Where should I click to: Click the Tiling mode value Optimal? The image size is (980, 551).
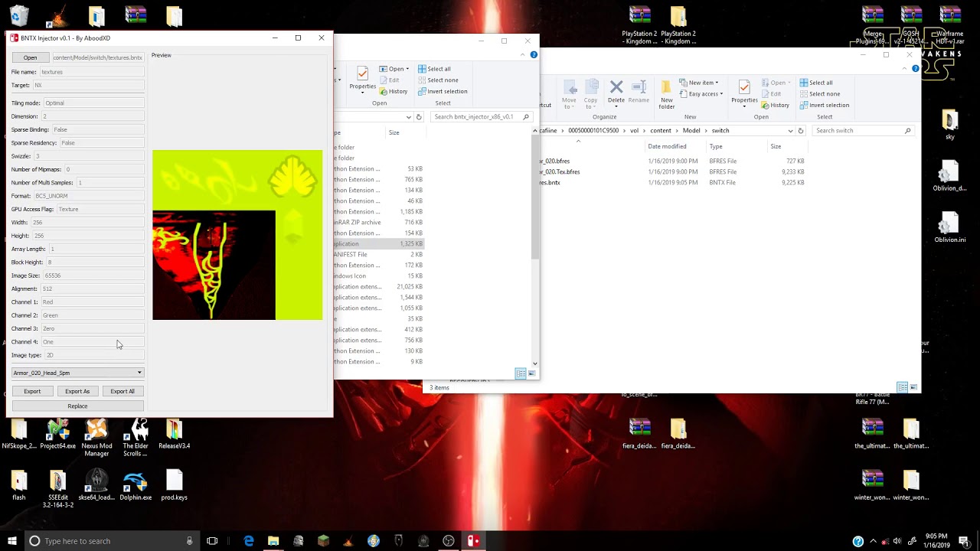[x=93, y=103]
